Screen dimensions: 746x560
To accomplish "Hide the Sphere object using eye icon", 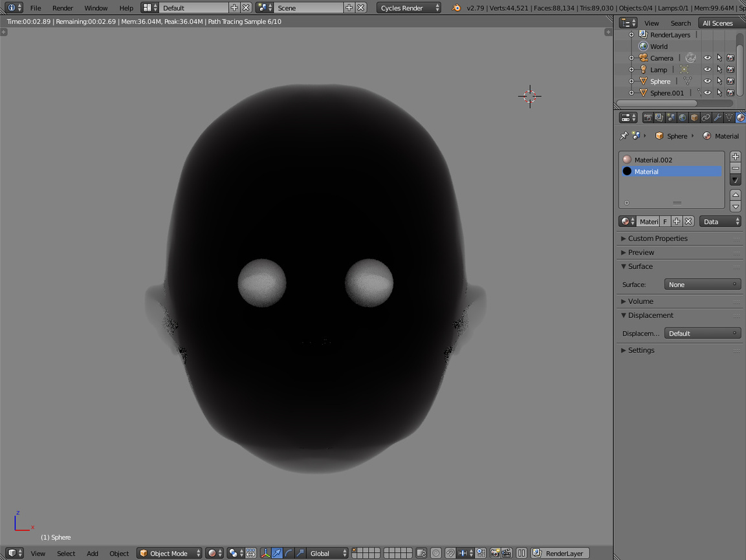I will pos(707,81).
